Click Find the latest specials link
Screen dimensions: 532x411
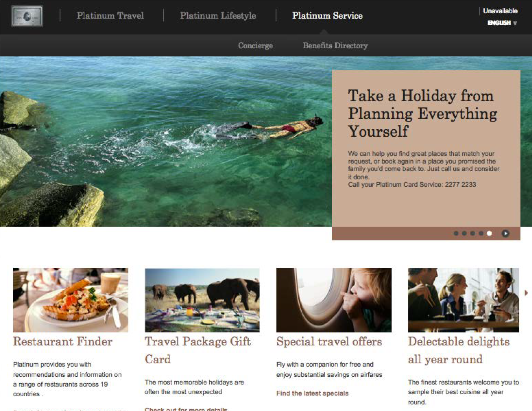[x=312, y=393]
